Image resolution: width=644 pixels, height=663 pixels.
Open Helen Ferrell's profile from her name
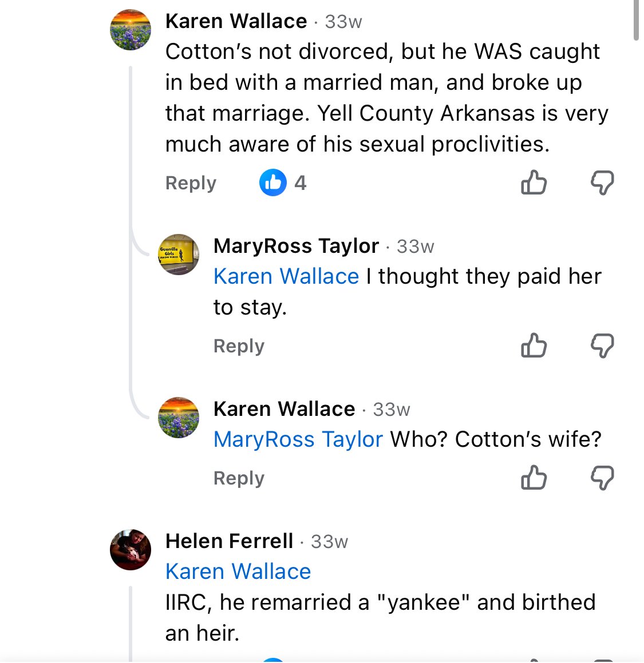click(x=229, y=541)
